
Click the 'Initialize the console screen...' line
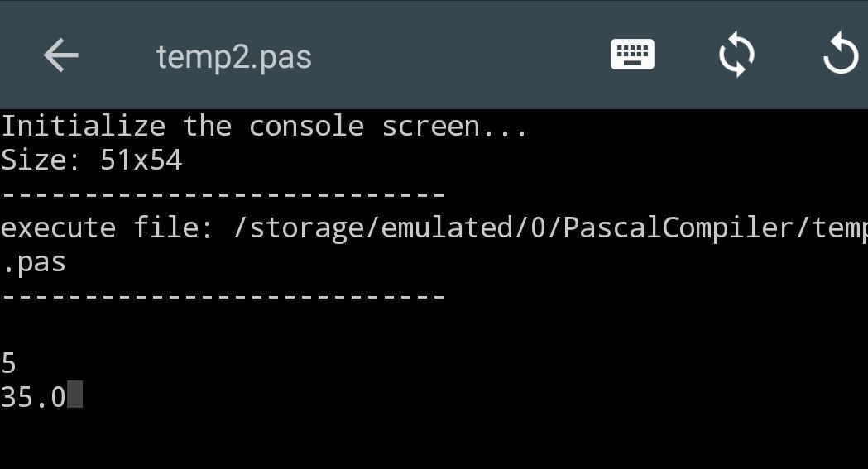(263, 127)
